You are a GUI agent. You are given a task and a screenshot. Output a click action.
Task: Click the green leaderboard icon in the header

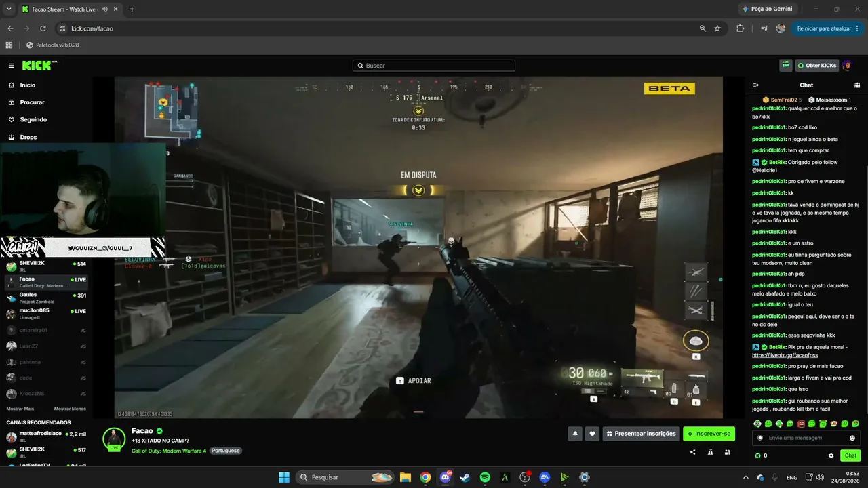pyautogui.click(x=786, y=66)
